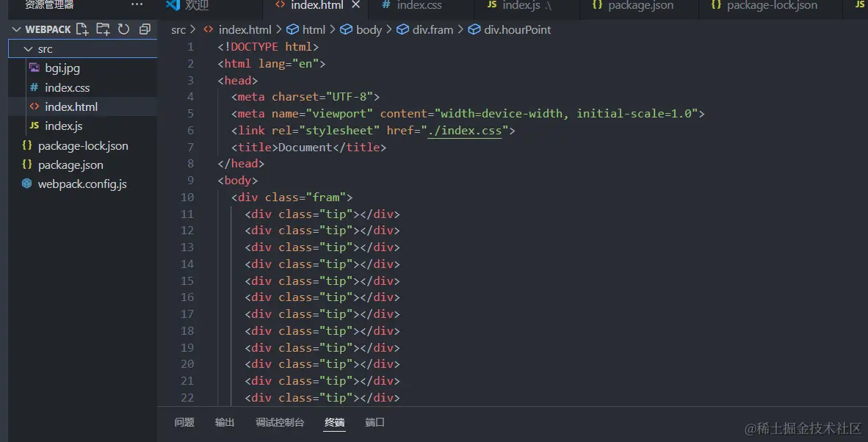The height and width of the screenshot is (442, 868).
Task: Click the body opening tag on line 9
Action: point(237,181)
